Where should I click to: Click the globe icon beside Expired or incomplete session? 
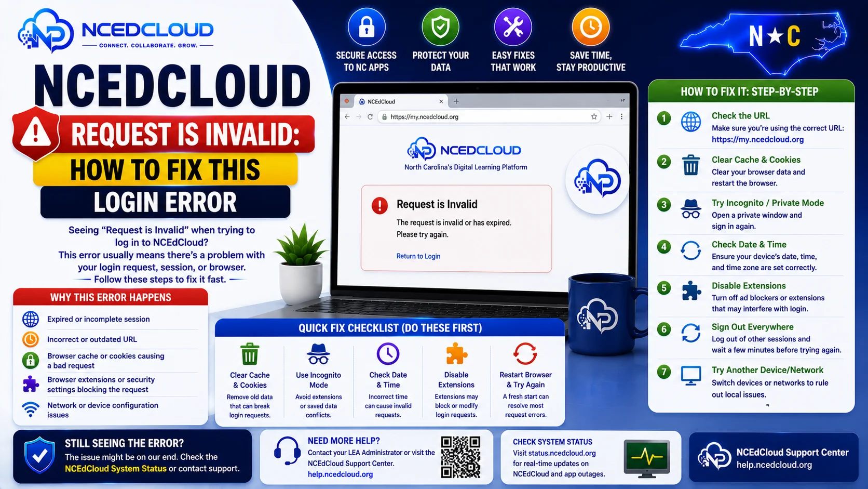(31, 319)
